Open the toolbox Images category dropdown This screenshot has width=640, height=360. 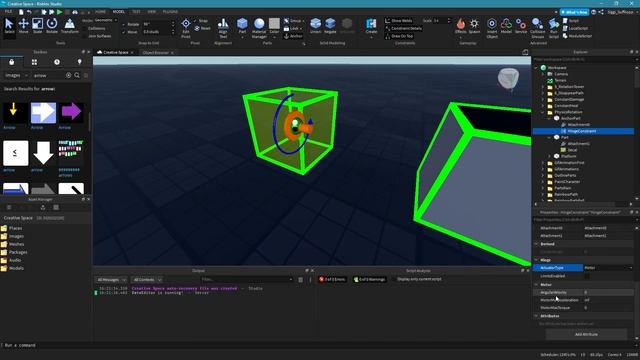(16, 76)
